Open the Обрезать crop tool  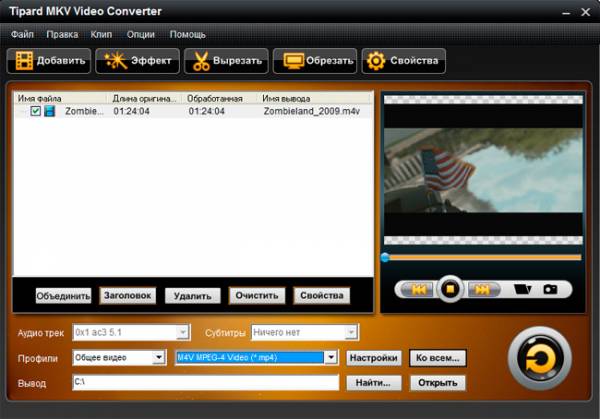click(315, 61)
